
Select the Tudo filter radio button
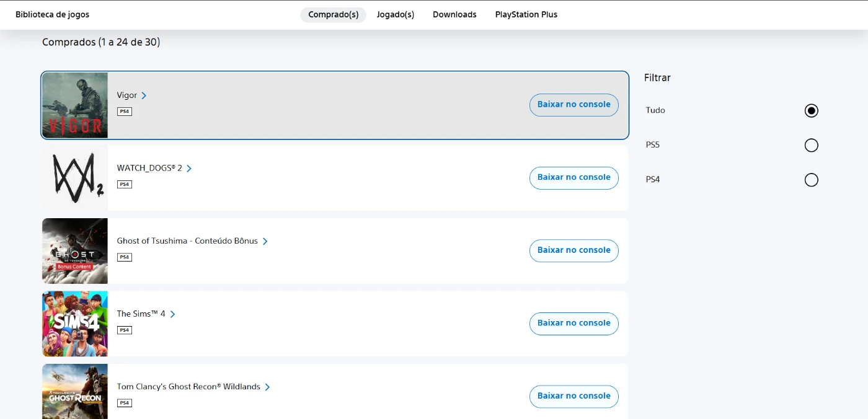(x=811, y=111)
